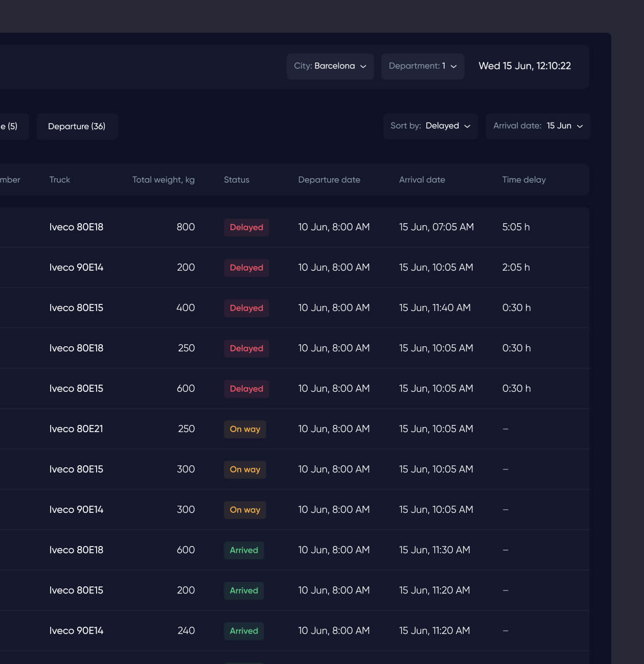This screenshot has width=644, height=664.
Task: Open the Sort by: Delayed dropdown
Action: click(x=430, y=126)
